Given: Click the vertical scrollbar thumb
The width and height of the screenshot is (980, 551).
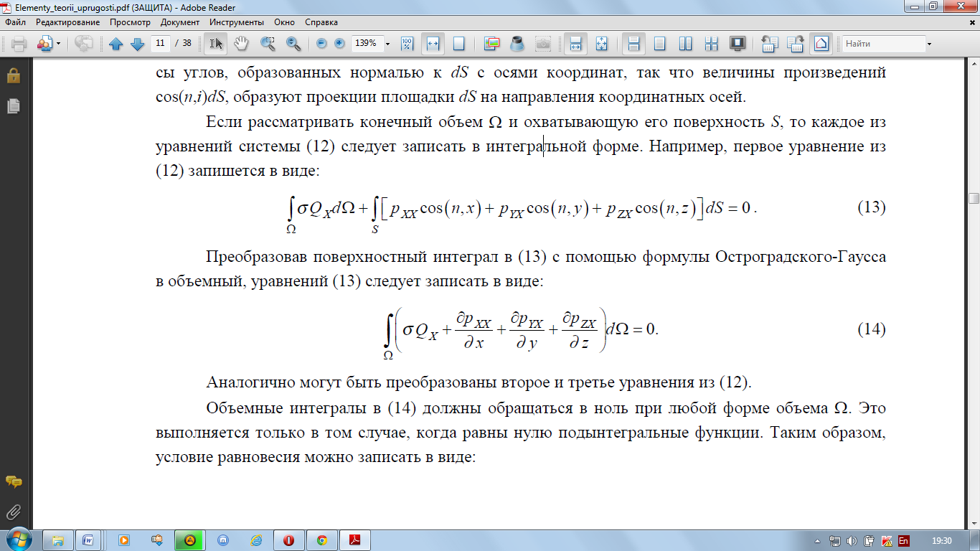Looking at the screenshot, I should [x=974, y=199].
